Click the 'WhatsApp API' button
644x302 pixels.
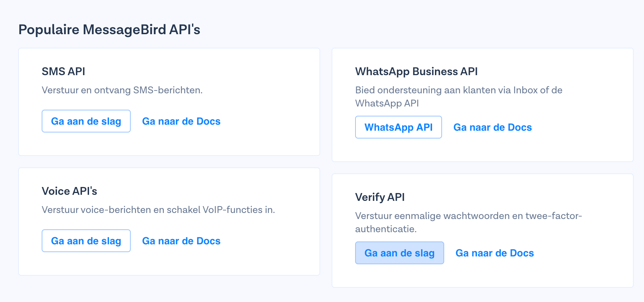[399, 127]
